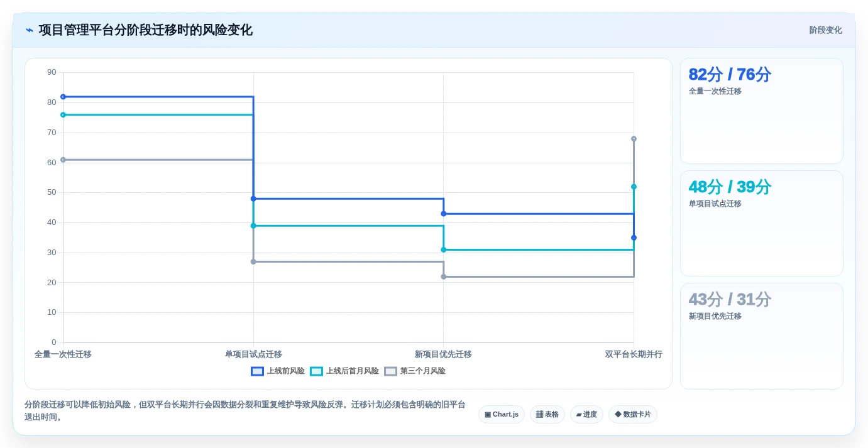
Task: Click the x-axis label 全量一次性迁移
Action: pyautogui.click(x=63, y=354)
